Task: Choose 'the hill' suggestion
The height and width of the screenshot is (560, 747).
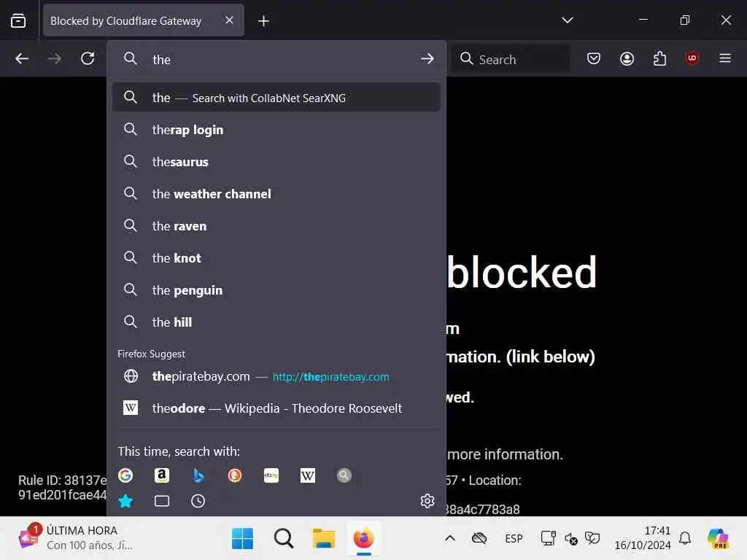Action: click(276, 322)
